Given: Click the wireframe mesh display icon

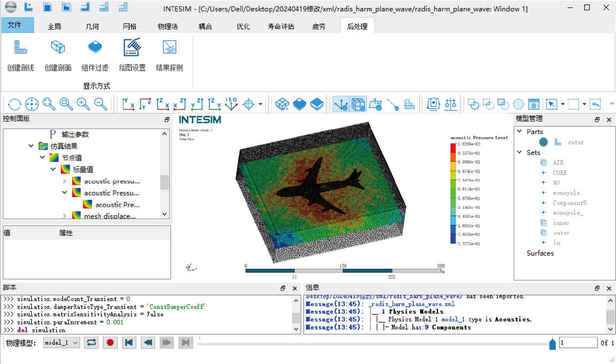Looking at the screenshot, I should tap(282, 104).
